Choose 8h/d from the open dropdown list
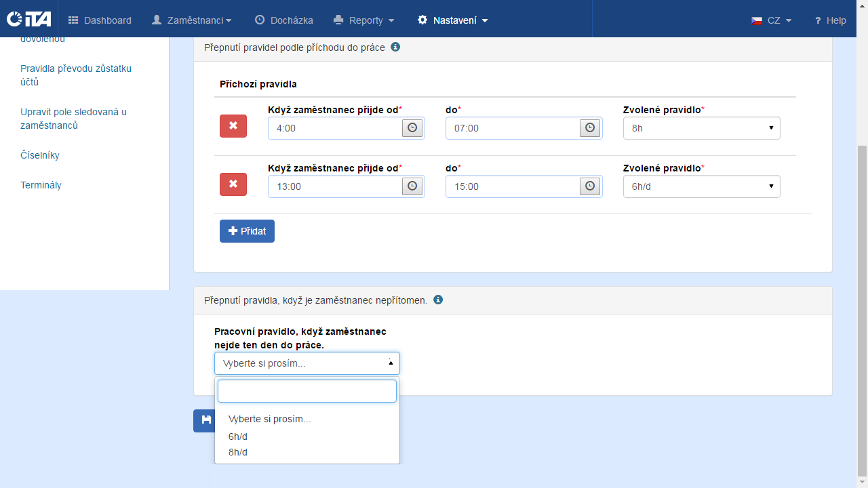The image size is (868, 488). tap(238, 452)
